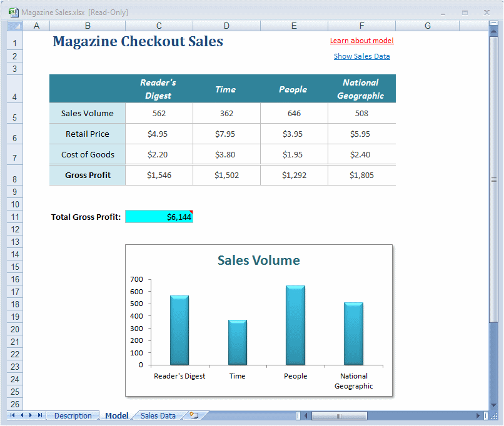Viewport: 504px width, 426px height.
Task: Click the People column in the chart
Action: (x=295, y=324)
